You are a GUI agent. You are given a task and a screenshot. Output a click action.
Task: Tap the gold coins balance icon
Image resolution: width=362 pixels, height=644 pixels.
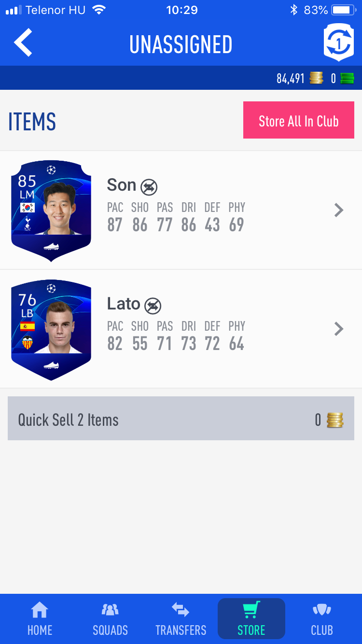pyautogui.click(x=316, y=78)
